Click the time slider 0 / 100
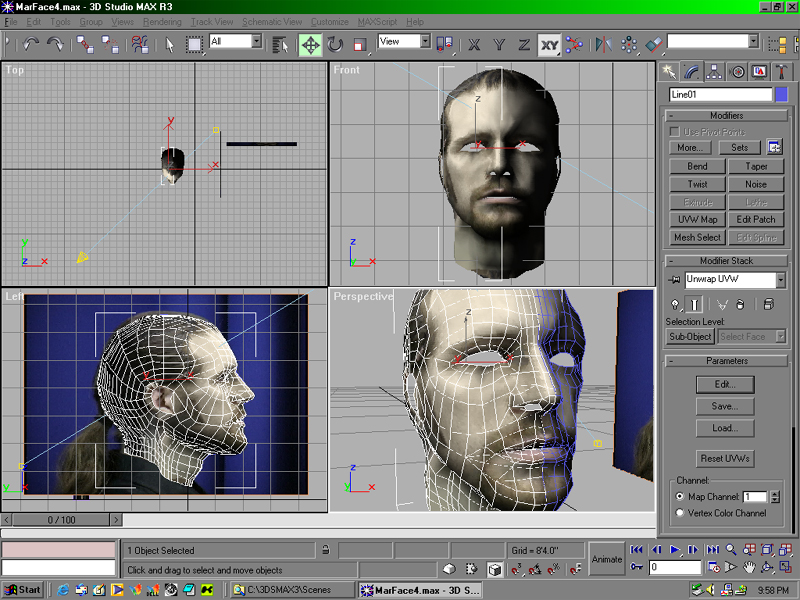 point(61,520)
